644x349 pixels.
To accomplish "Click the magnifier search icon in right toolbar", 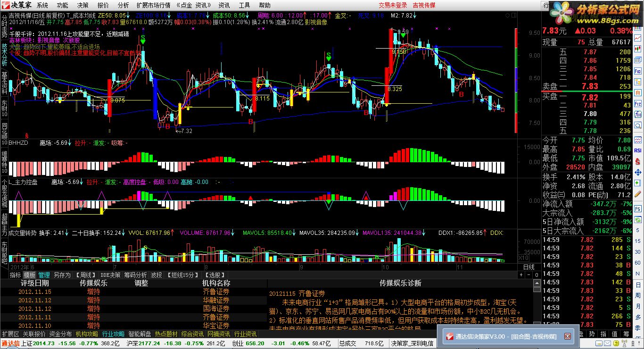I will click(x=638, y=126).
